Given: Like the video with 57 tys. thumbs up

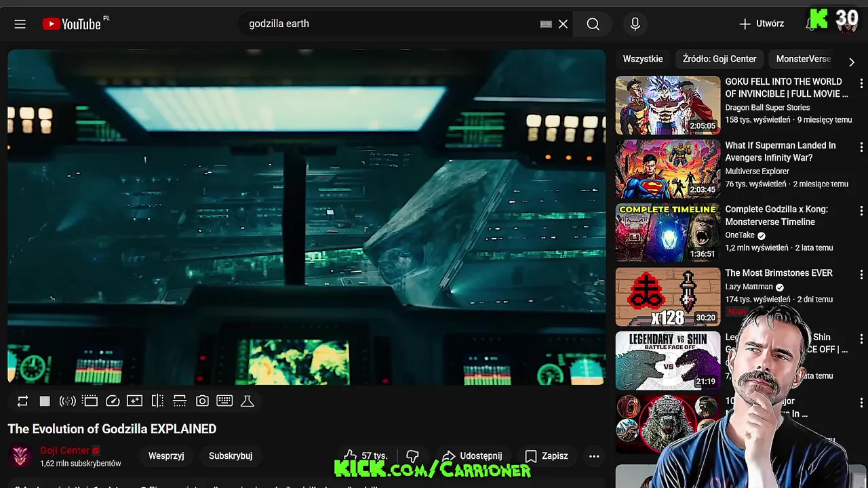Looking at the screenshot, I should (365, 456).
